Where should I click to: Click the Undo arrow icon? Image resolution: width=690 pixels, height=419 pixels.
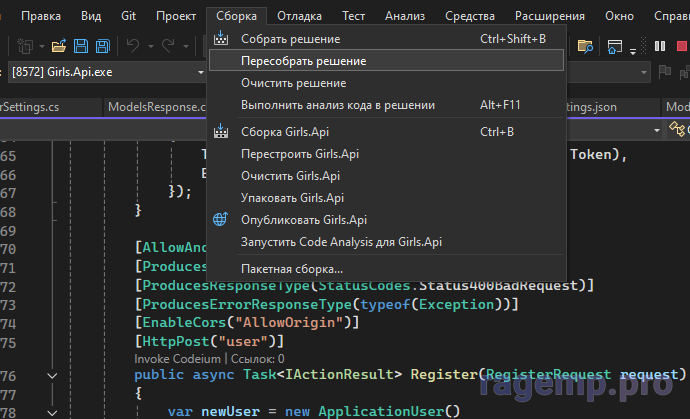[133, 45]
